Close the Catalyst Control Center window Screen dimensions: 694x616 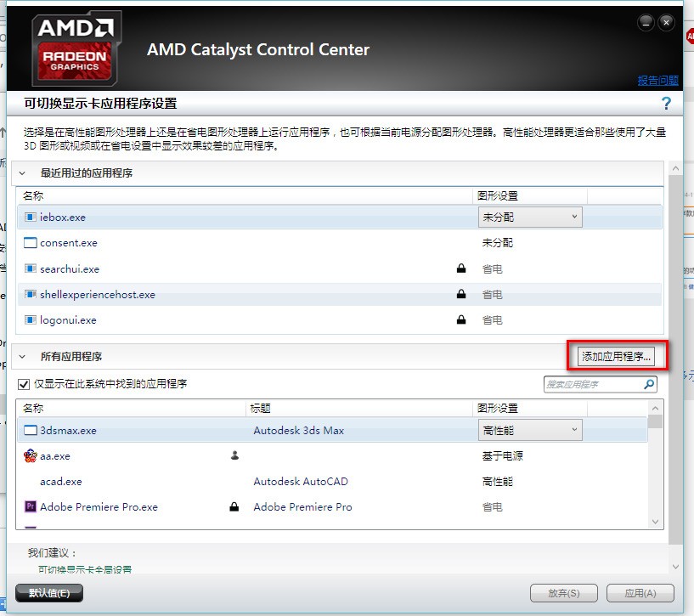pyautogui.click(x=666, y=22)
